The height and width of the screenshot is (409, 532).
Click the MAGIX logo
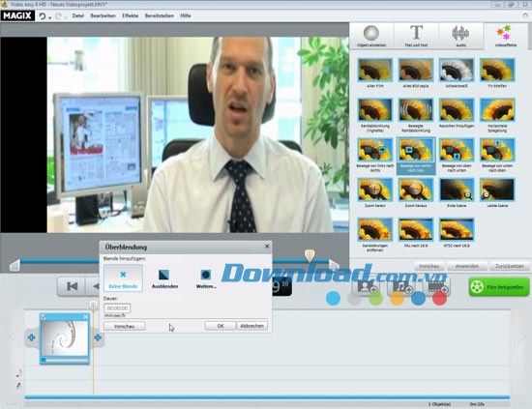17,15
